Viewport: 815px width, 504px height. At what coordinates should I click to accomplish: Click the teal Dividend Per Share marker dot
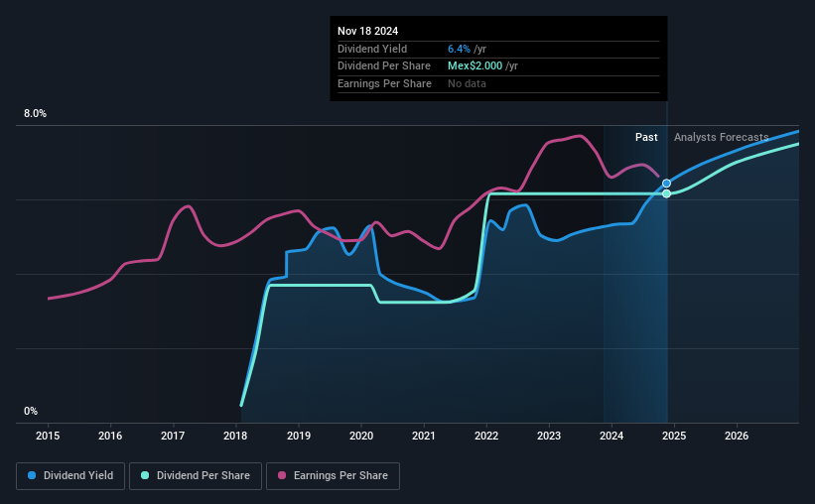pos(666,193)
